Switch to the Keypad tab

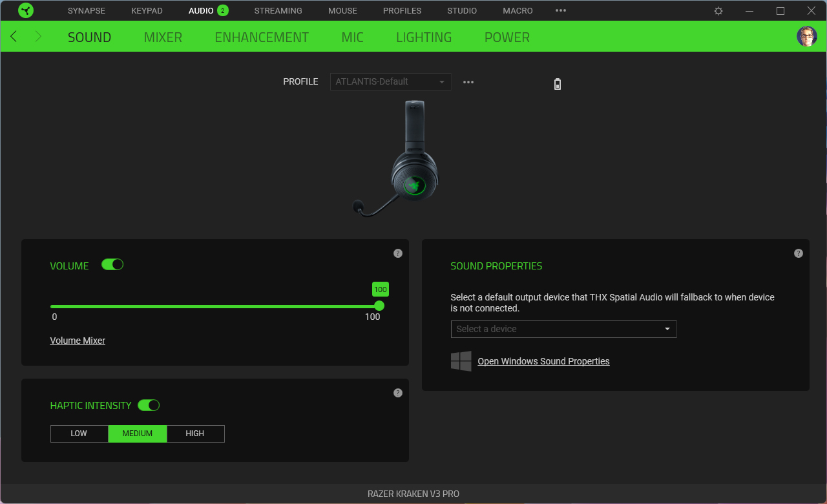[x=147, y=11]
